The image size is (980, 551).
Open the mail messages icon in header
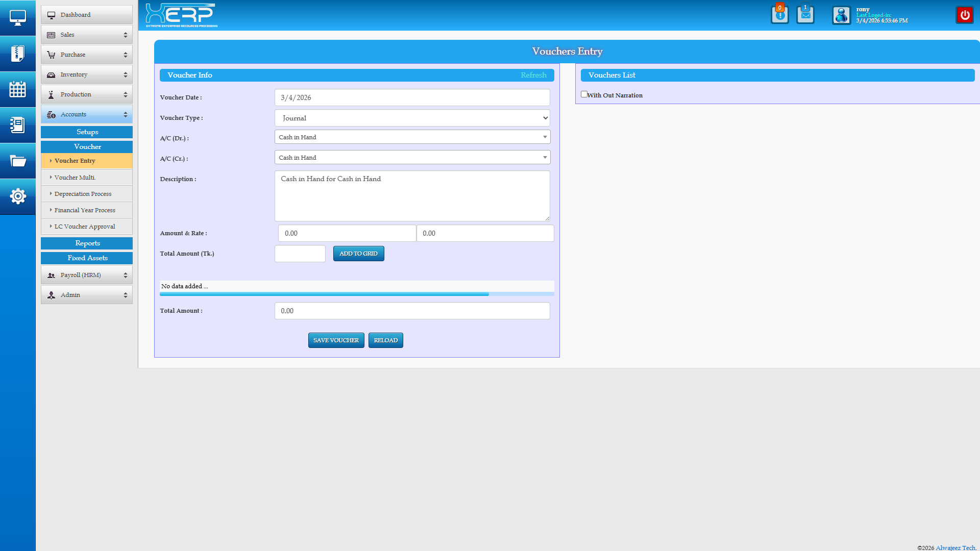pyautogui.click(x=805, y=15)
